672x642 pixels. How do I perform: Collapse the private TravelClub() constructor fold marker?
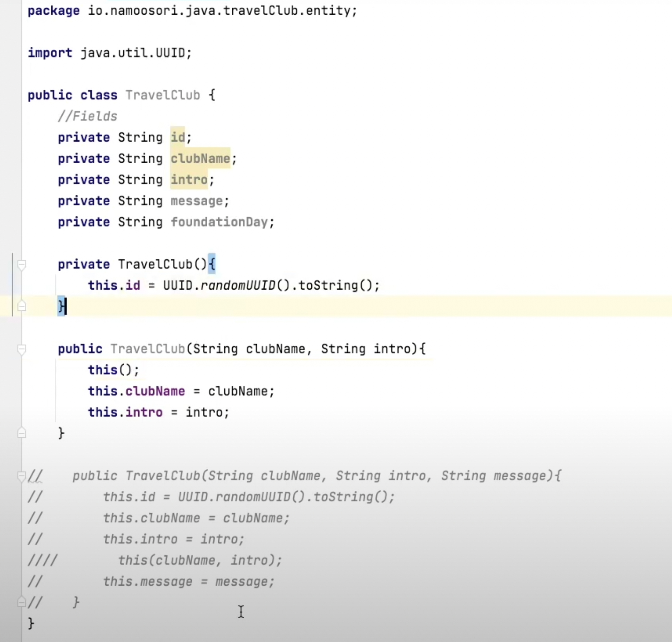click(21, 265)
